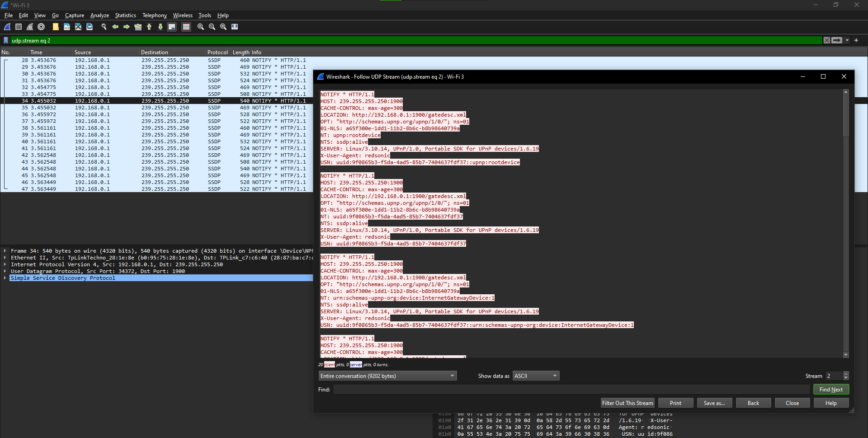The image size is (868, 438).
Task: Reload the capture file
Action: point(90,27)
